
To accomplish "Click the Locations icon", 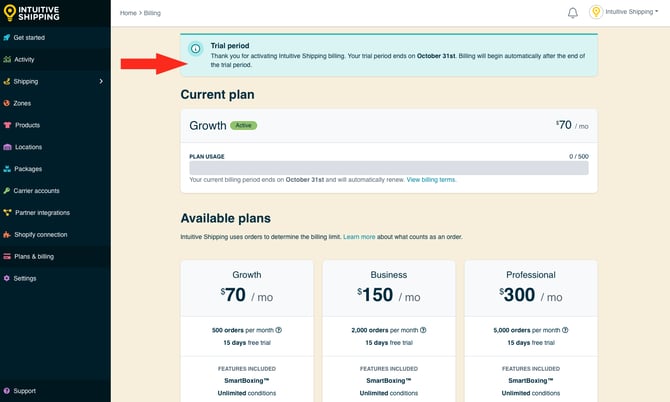I will (x=7, y=147).
